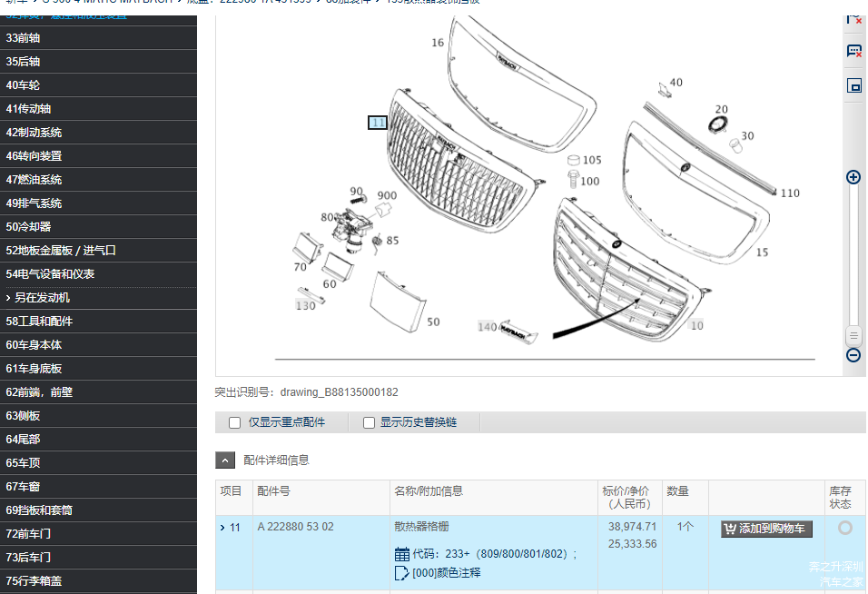
Task: Open the fit-to-window frame icon
Action: (x=853, y=84)
